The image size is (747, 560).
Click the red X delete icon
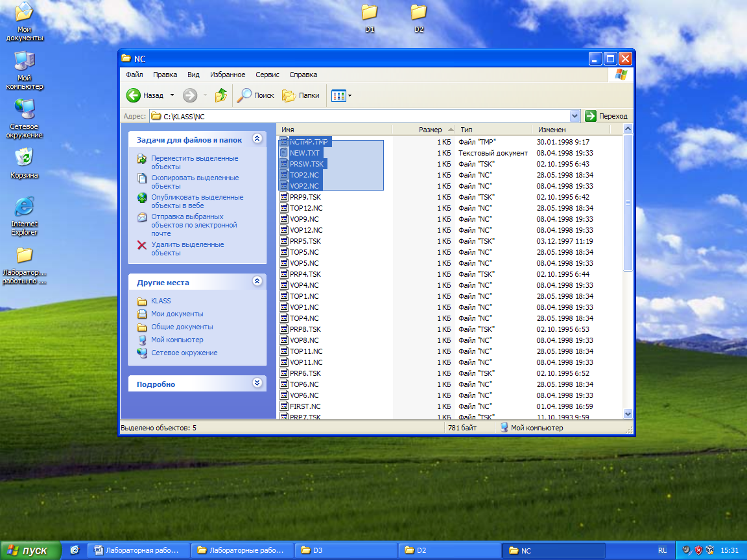141,245
